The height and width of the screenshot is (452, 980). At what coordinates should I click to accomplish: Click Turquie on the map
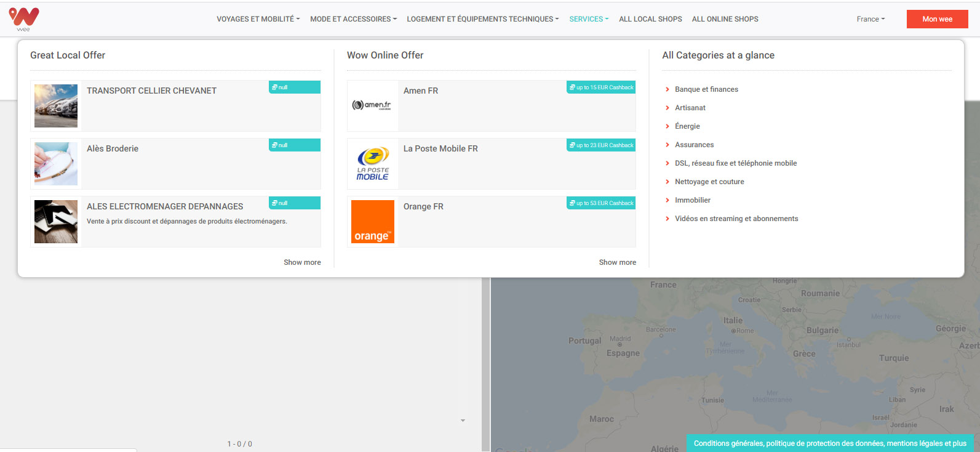pos(894,358)
